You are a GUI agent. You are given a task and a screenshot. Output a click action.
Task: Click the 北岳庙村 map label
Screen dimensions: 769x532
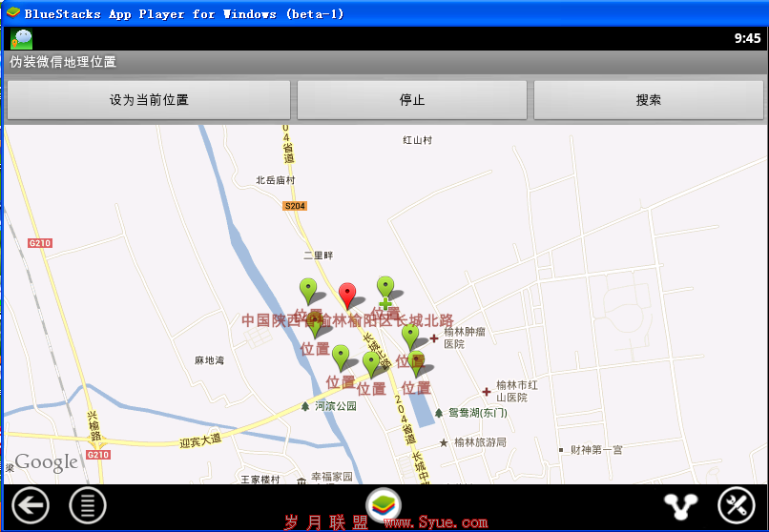tap(276, 180)
